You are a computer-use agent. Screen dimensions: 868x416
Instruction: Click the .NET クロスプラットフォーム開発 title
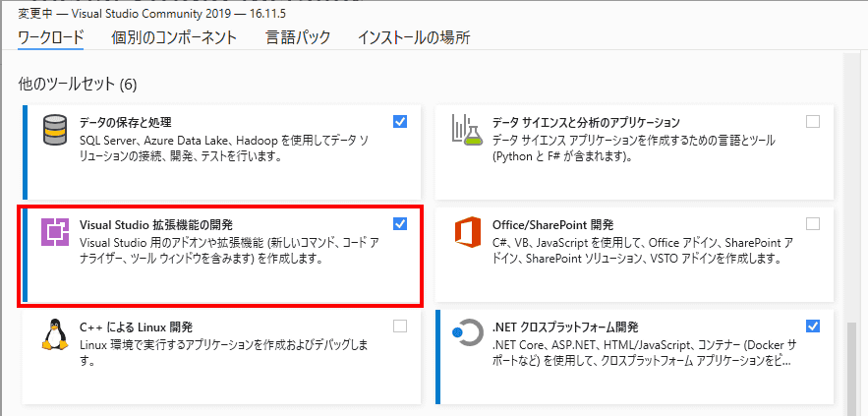(x=566, y=327)
